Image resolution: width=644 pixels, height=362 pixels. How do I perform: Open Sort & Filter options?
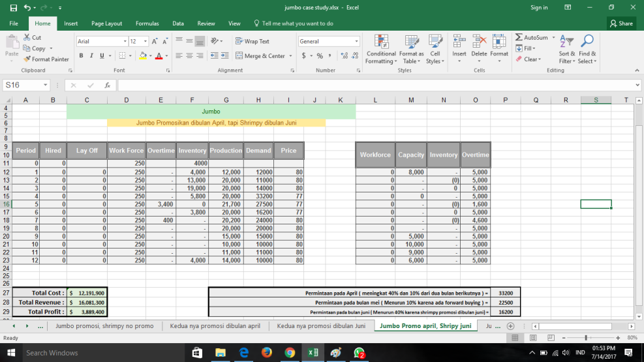[x=566, y=49]
